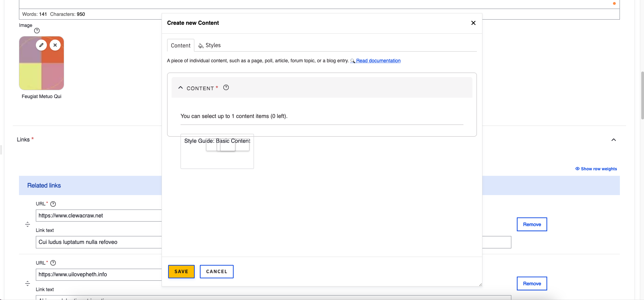Click help icon beside second URL label
The image size is (644, 300).
click(x=53, y=263)
